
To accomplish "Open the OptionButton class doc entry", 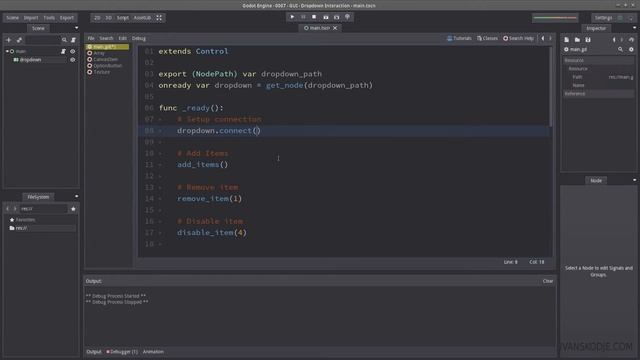I will click(107, 66).
